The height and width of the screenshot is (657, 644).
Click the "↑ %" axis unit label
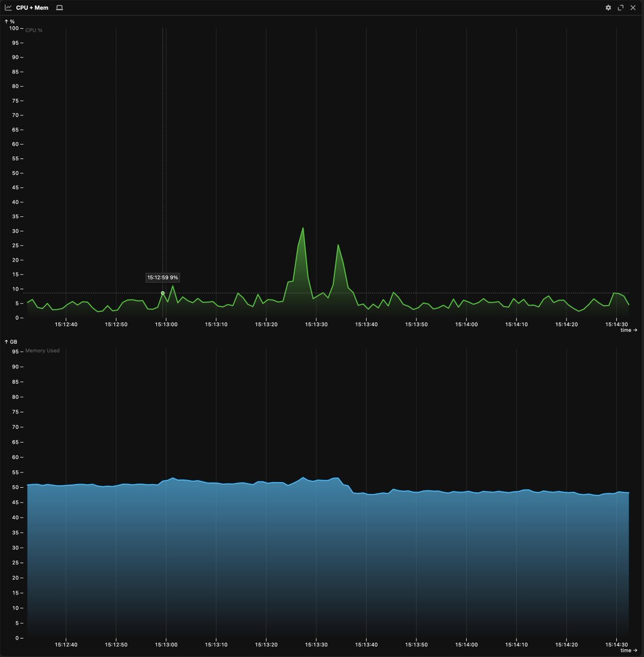click(9, 21)
